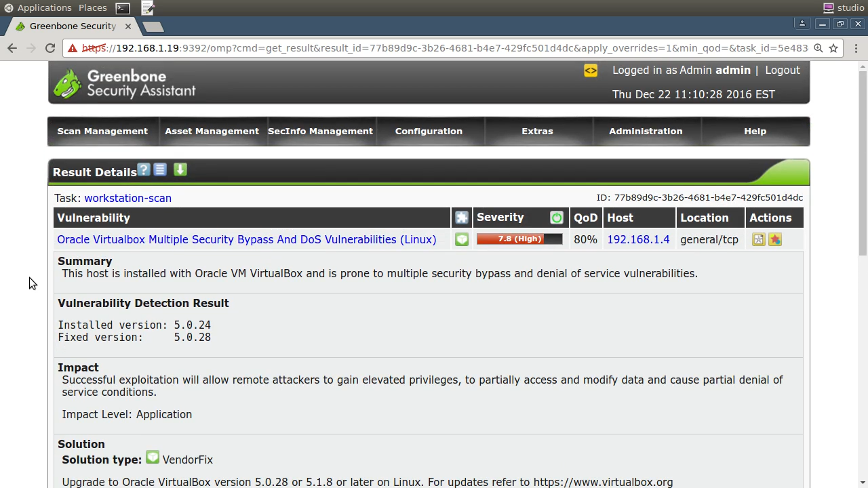Viewport: 868px width, 488px height.
Task: Click the Result Details panel title
Action: [x=95, y=172]
